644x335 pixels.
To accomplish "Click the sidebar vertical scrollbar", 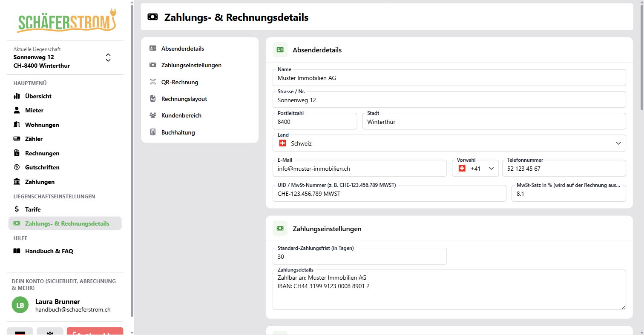I will point(132,161).
